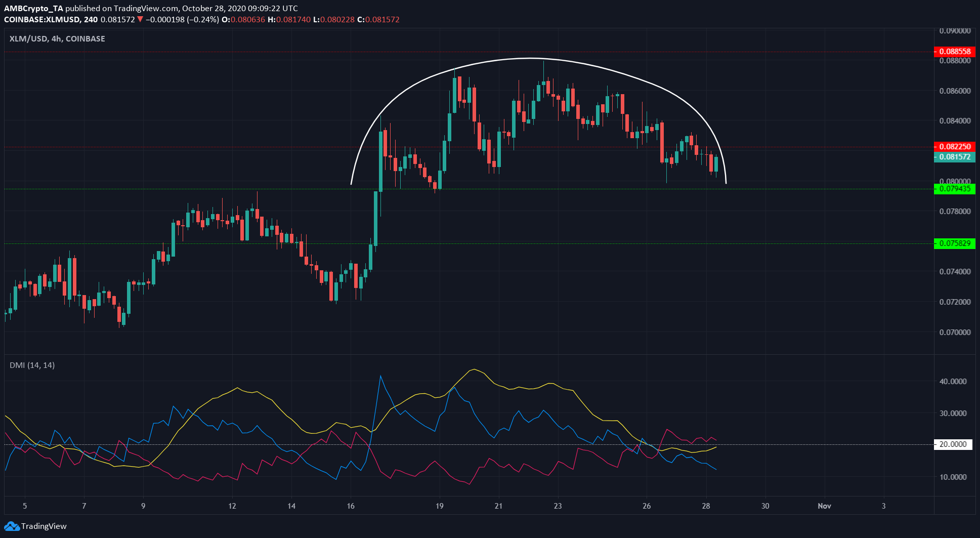The image size is (980, 538).
Task: Click the date label 5 on time axis
Action: click(25, 506)
